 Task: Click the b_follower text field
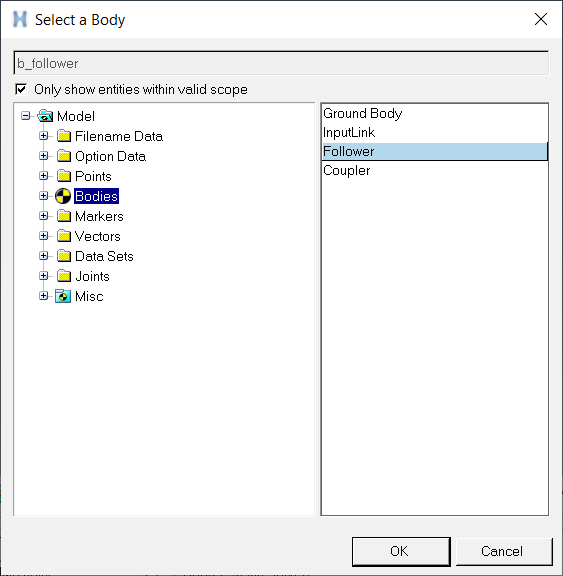click(x=281, y=63)
